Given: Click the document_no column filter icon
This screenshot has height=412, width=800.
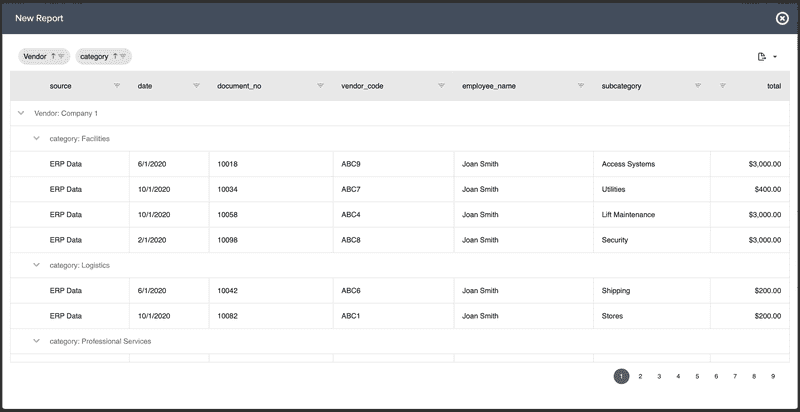Looking at the screenshot, I should 320,86.
